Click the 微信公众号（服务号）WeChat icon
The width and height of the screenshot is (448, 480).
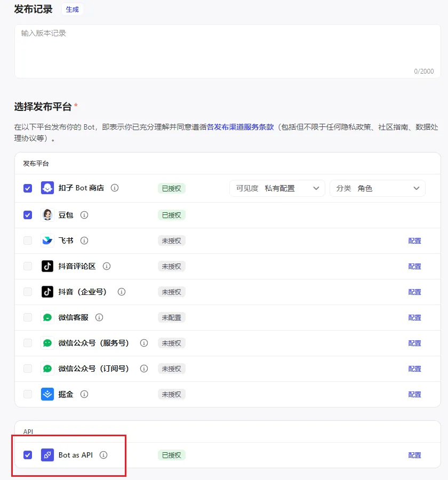pos(47,343)
